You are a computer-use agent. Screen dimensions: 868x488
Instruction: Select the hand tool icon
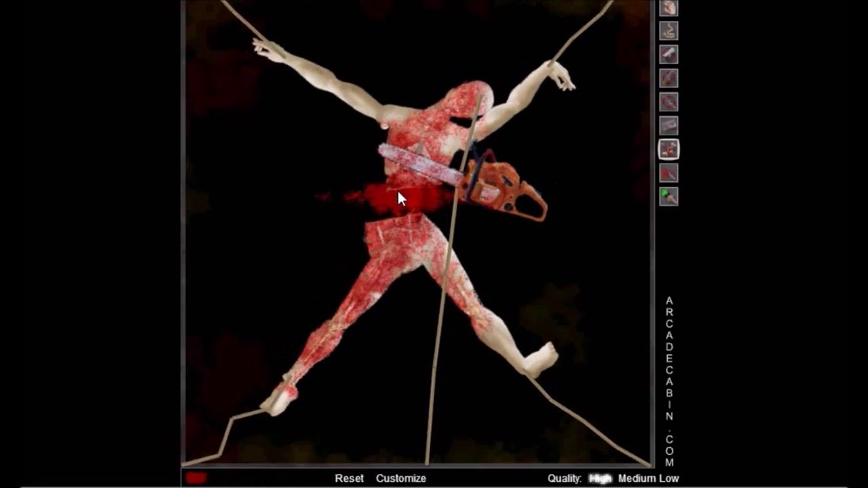669,8
